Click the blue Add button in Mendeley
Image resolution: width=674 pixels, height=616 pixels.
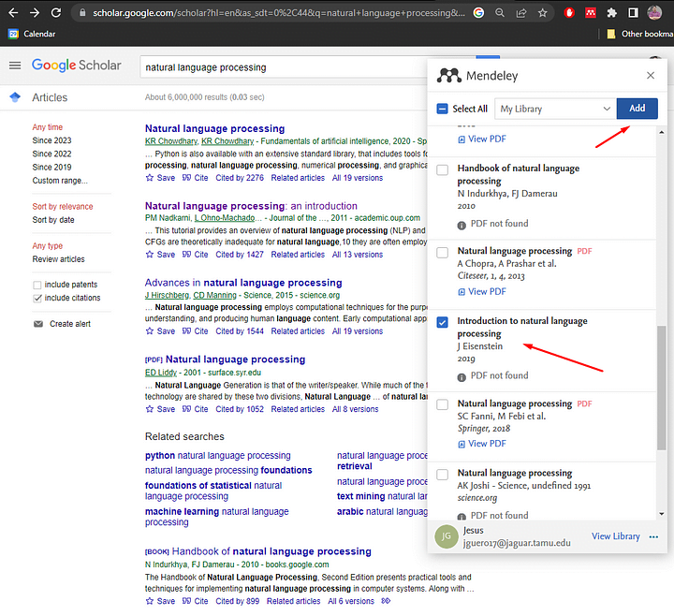(x=637, y=109)
